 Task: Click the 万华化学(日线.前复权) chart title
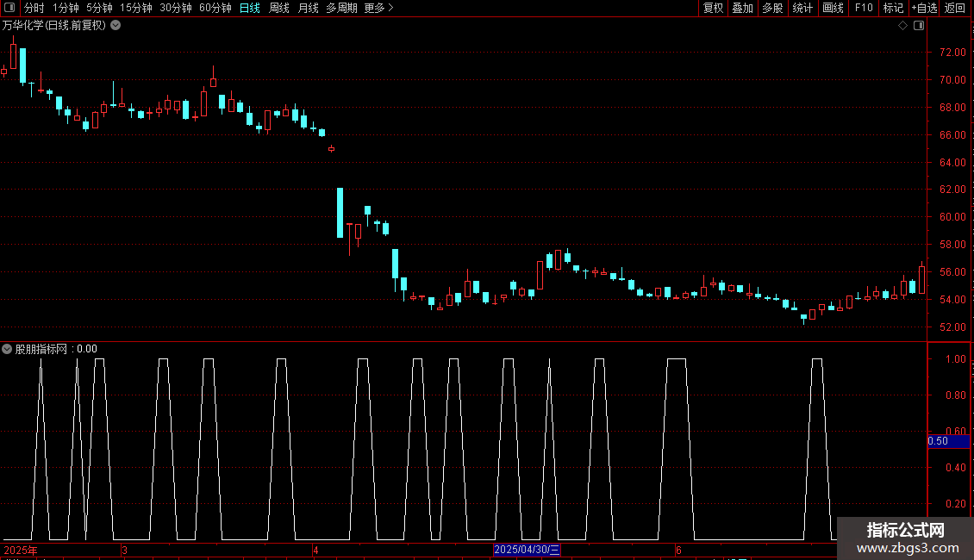pos(54,26)
